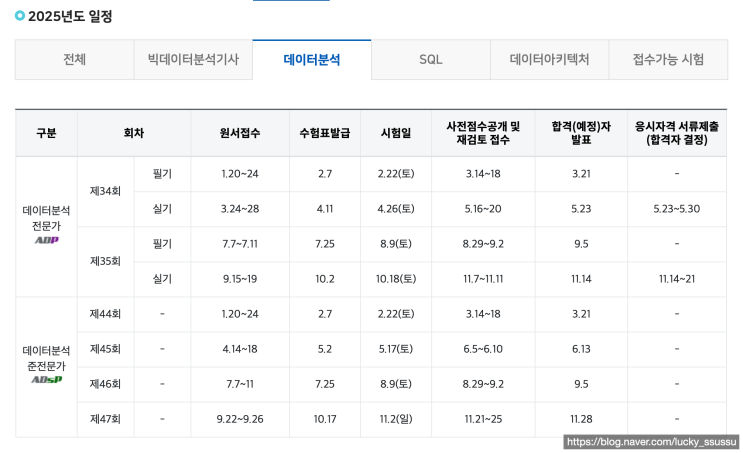Open the 전체 tab
Image resolution: width=743 pixels, height=453 pixels.
click(74, 59)
